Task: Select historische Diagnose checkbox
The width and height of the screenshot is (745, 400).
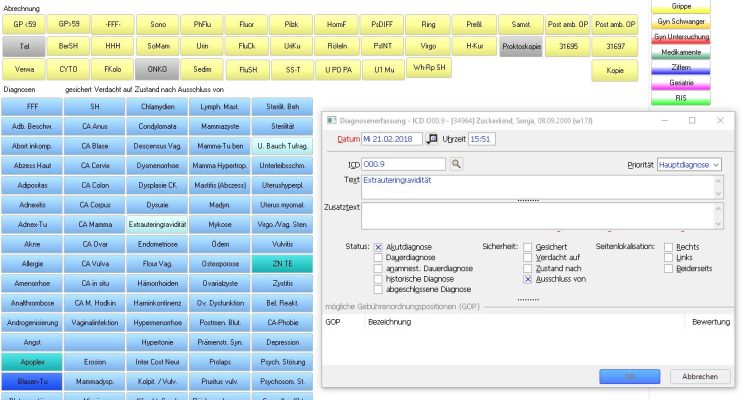Action: point(378,279)
